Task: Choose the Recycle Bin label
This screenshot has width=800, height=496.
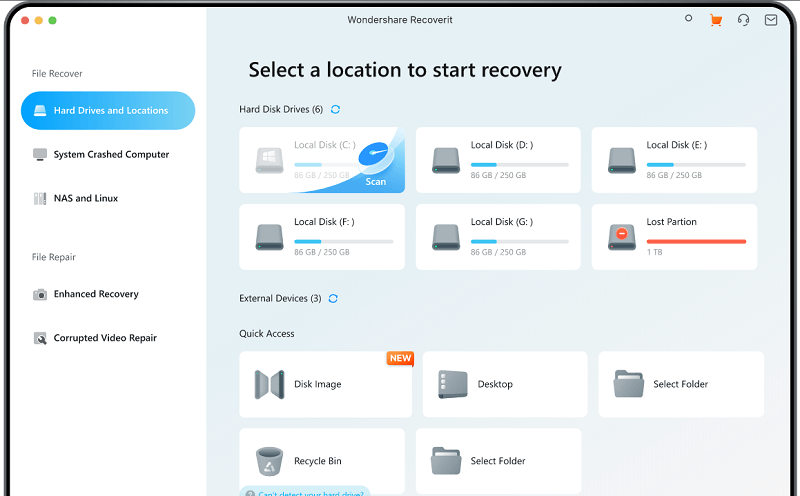Action: (317, 461)
